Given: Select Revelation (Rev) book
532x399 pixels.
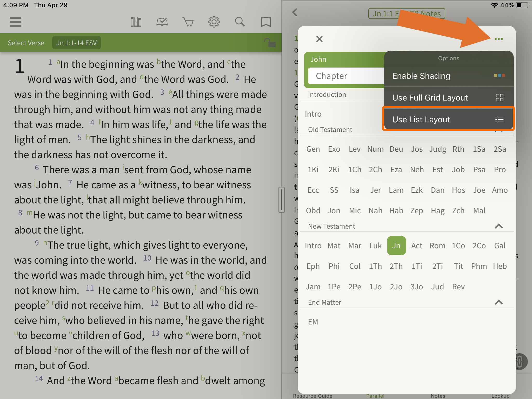Looking at the screenshot, I should [458, 287].
